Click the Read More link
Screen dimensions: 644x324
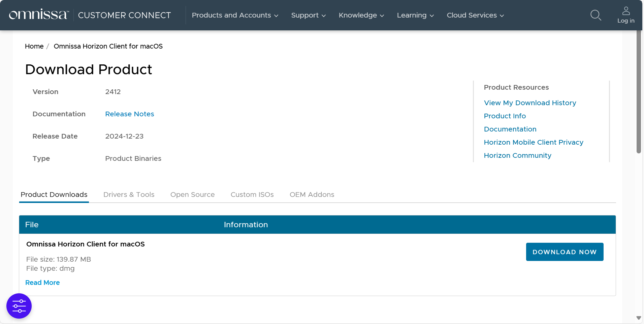(42, 283)
